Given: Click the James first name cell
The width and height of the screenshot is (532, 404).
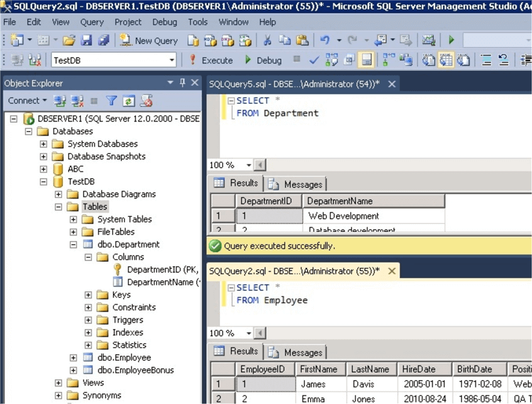Looking at the screenshot, I should point(320,384).
